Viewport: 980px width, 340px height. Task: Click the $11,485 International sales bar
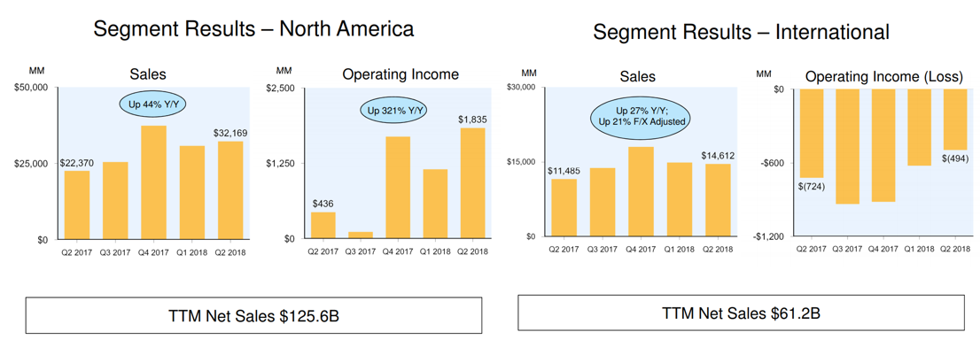coord(564,207)
